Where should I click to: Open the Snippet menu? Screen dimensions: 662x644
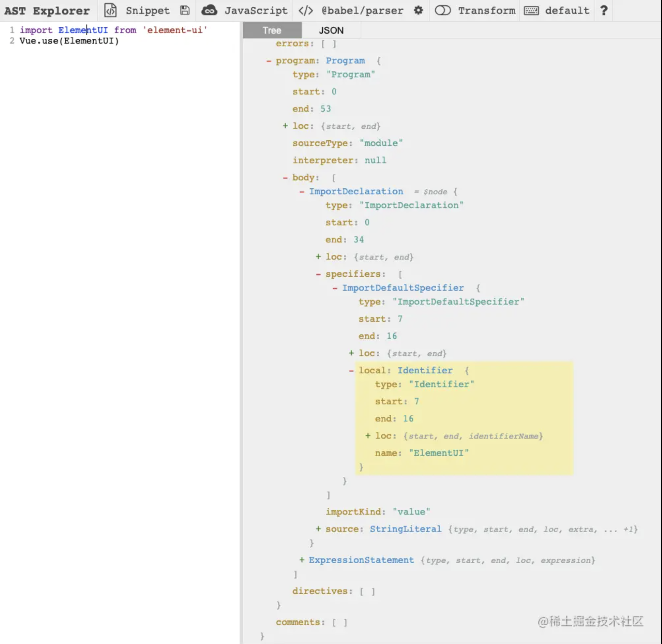[x=148, y=11]
